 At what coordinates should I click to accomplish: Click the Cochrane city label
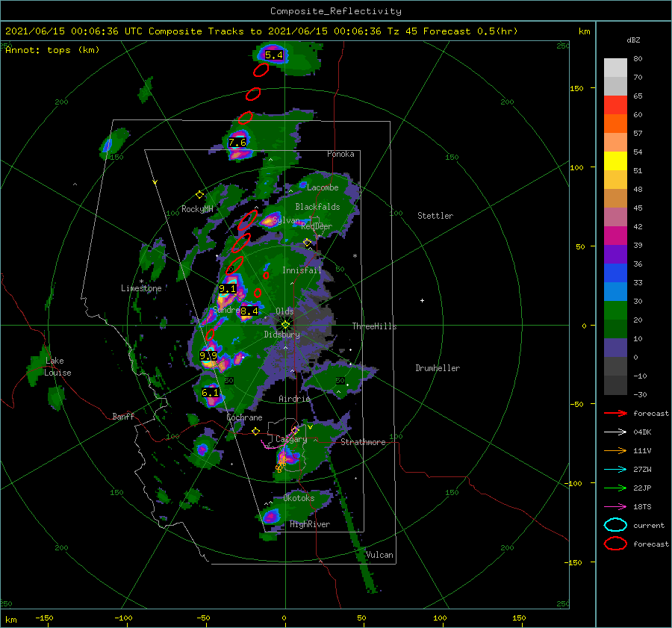tap(244, 417)
